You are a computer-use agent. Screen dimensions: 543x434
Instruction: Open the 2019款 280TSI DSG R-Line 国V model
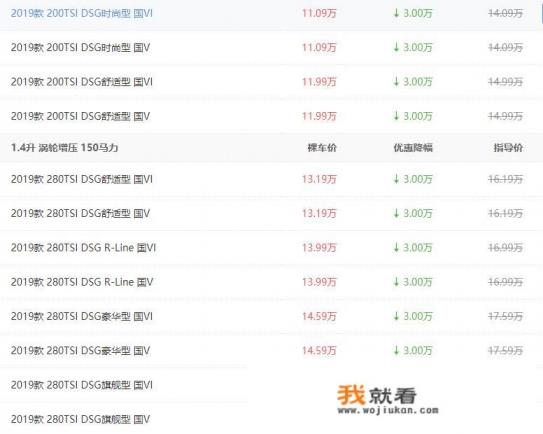point(82,282)
